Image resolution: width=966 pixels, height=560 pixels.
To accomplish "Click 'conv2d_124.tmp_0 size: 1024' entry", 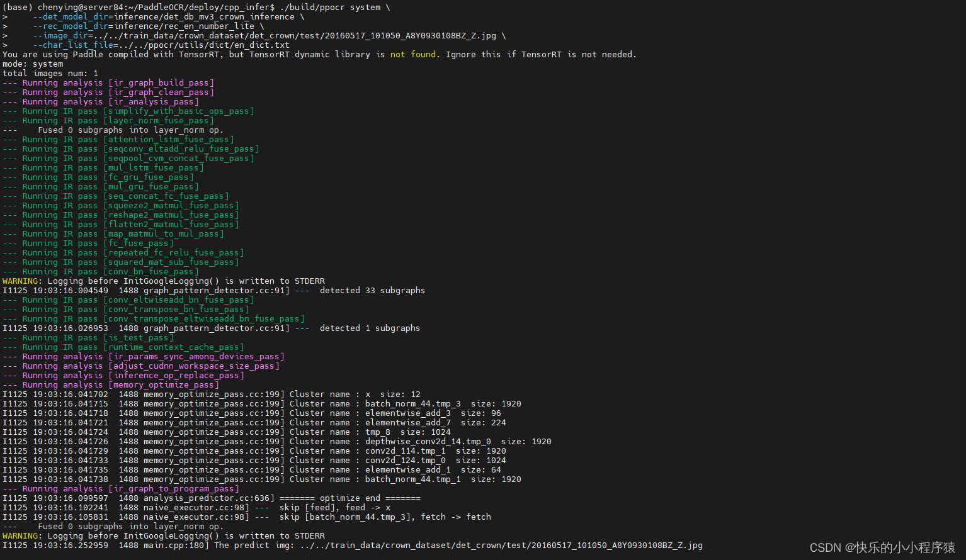I will point(436,461).
